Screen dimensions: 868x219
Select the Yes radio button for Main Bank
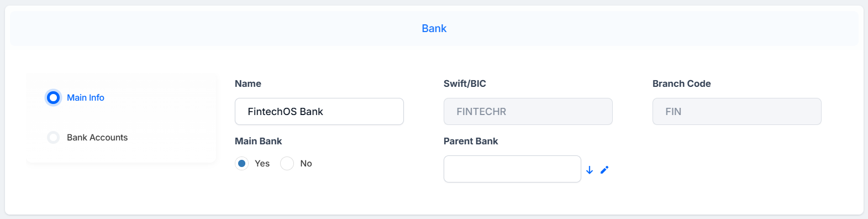[x=241, y=164]
